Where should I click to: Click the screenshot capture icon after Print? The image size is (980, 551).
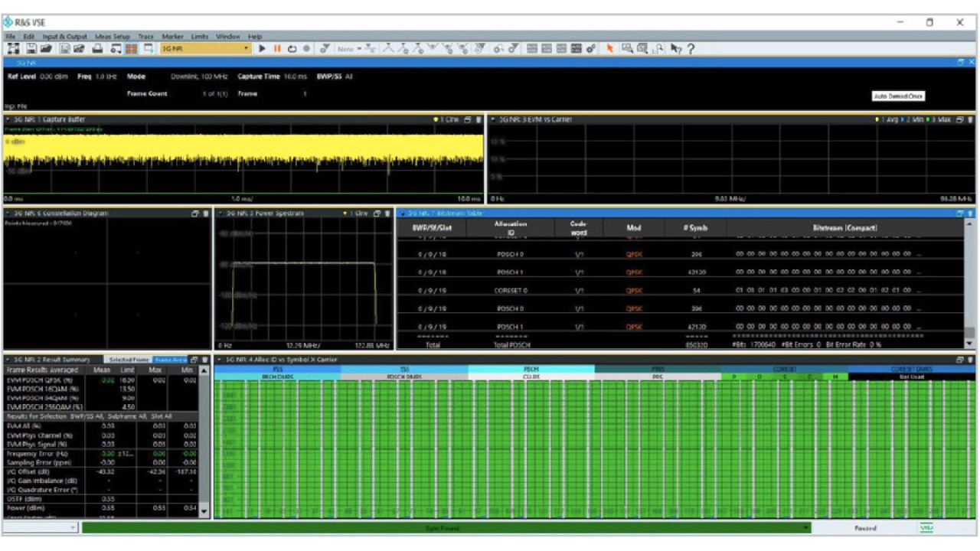tap(116, 49)
